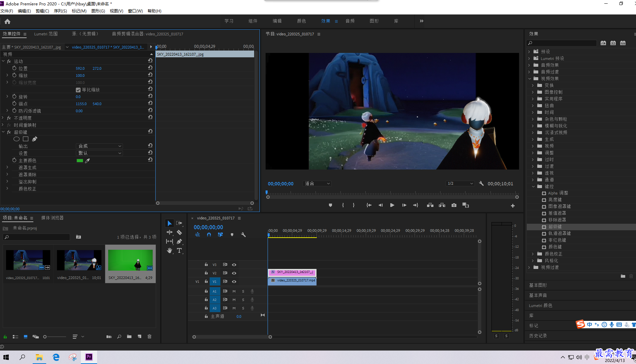The height and width of the screenshot is (364, 636).
Task: Select the Ripple Edit tool
Action: pyautogui.click(x=170, y=232)
